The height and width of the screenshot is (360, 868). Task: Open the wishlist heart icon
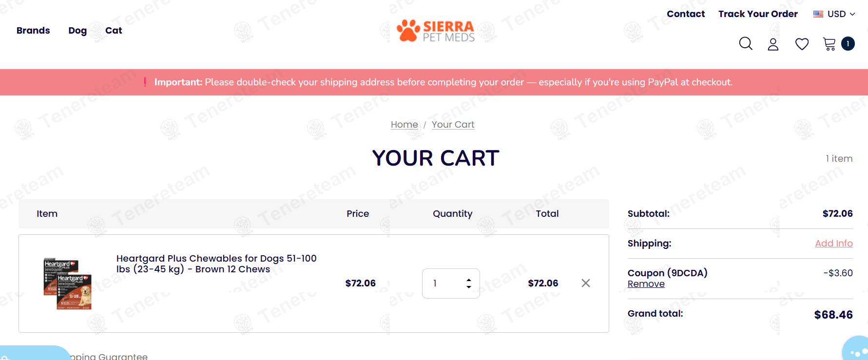point(802,44)
